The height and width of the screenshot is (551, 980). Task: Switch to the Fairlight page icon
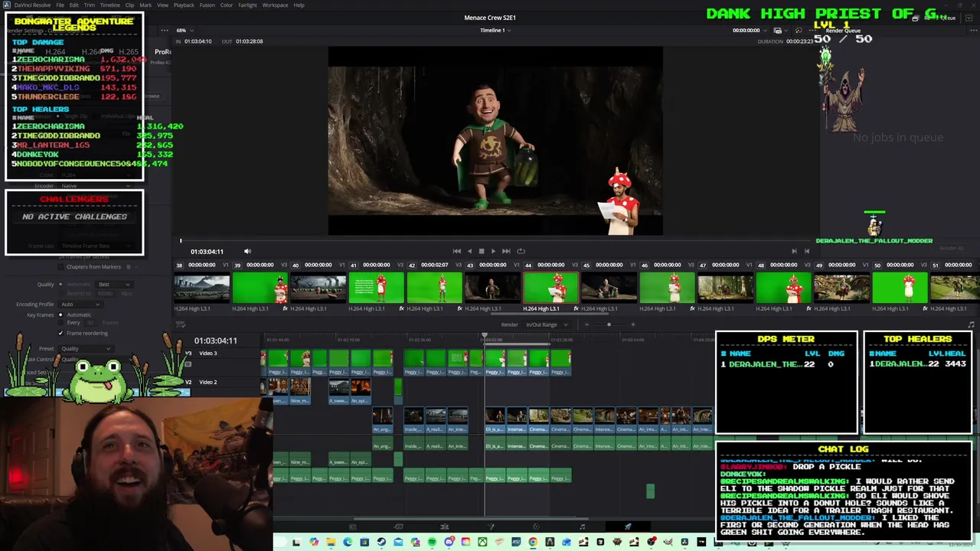point(582,527)
